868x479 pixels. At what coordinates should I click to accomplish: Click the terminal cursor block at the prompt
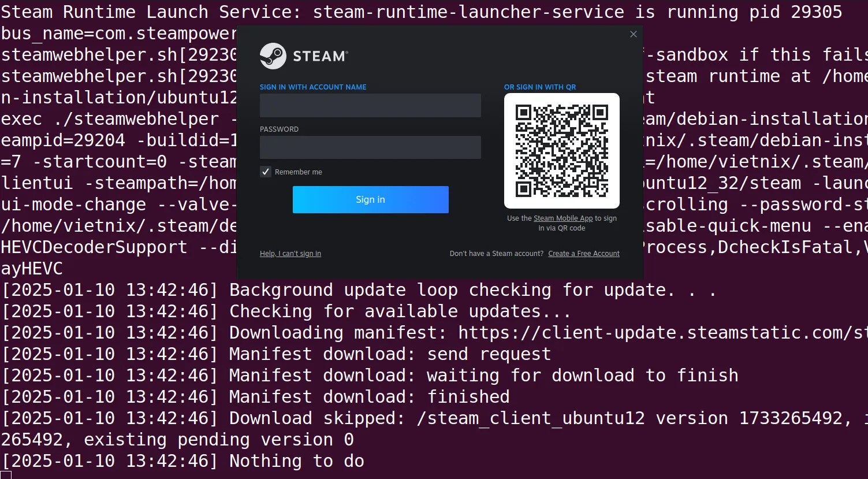(6, 475)
